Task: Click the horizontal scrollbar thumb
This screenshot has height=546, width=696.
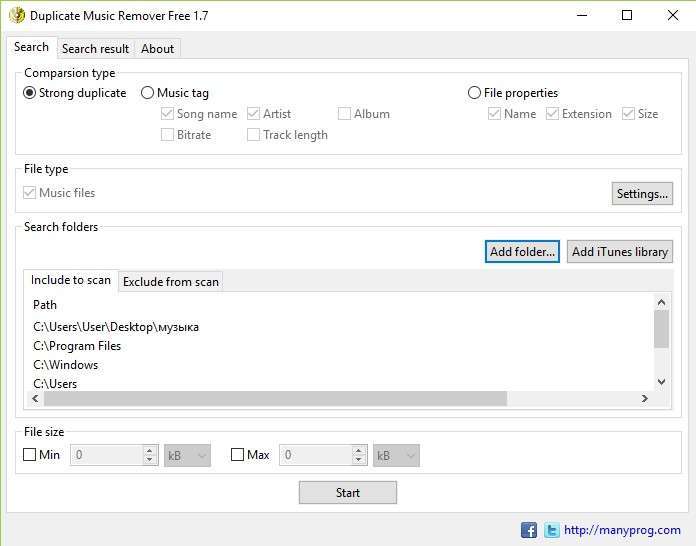Action: tap(275, 399)
